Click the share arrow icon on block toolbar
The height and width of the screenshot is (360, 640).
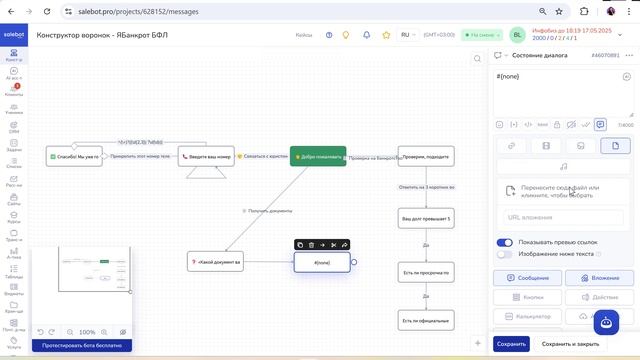344,245
